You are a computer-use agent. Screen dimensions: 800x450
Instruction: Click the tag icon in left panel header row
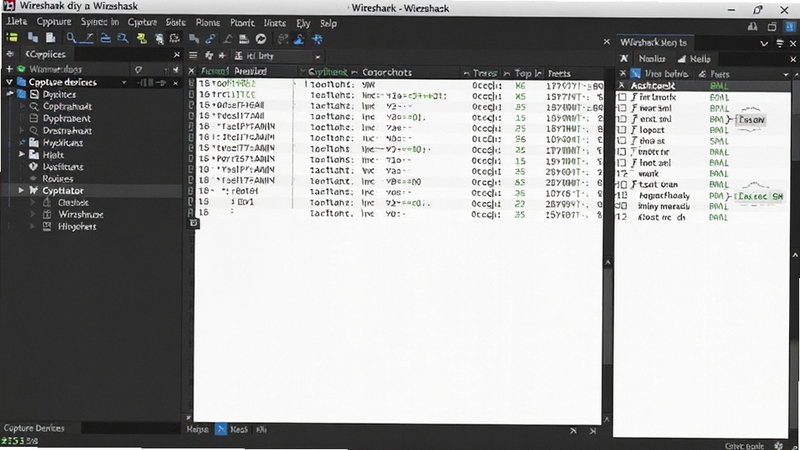(x=138, y=69)
